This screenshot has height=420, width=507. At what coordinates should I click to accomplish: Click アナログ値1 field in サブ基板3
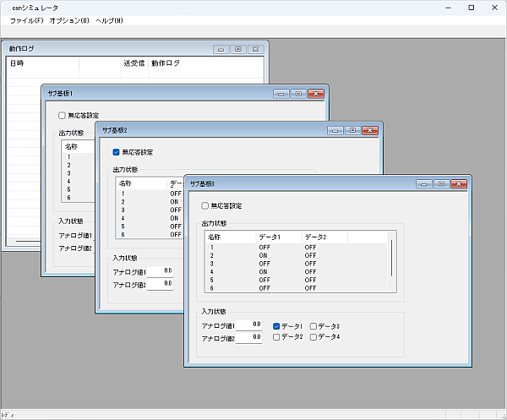coord(250,325)
